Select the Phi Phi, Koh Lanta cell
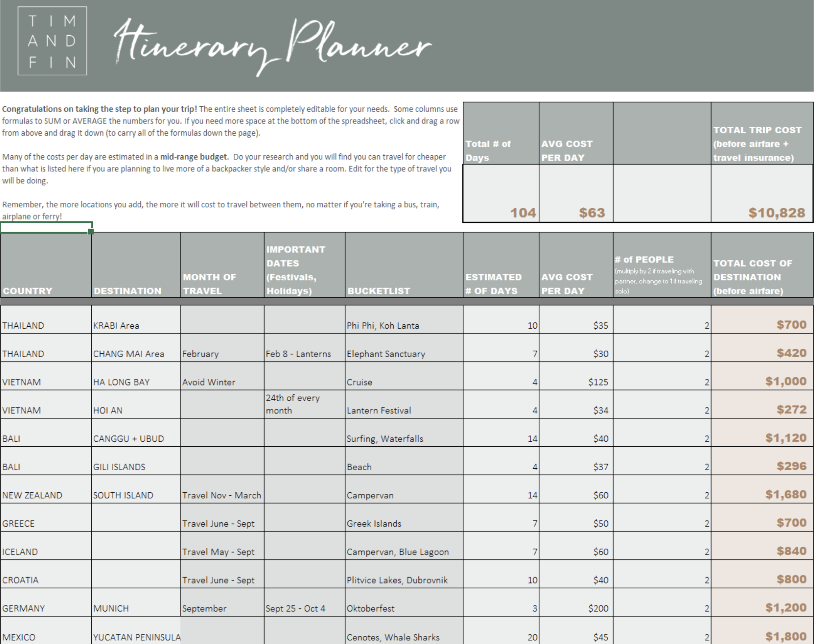This screenshot has height=644, width=814. click(x=404, y=319)
